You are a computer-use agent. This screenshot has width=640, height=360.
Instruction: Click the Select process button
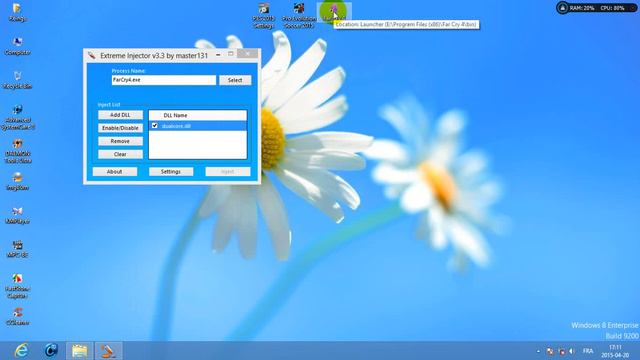pyautogui.click(x=235, y=80)
